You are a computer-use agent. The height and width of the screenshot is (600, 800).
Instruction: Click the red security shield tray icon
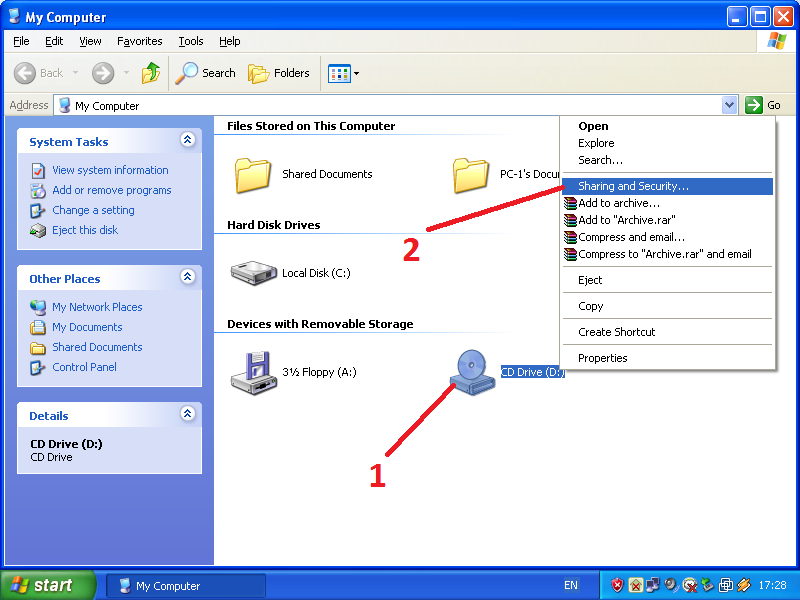[617, 585]
